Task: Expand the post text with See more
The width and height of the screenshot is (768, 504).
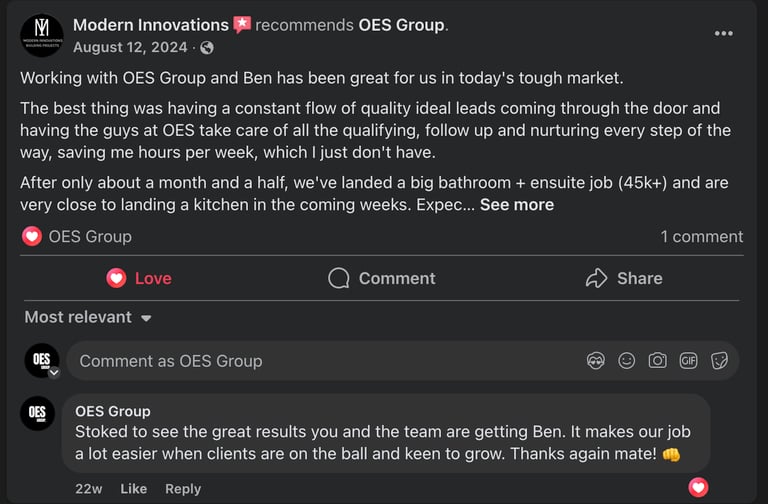Action: [x=516, y=204]
